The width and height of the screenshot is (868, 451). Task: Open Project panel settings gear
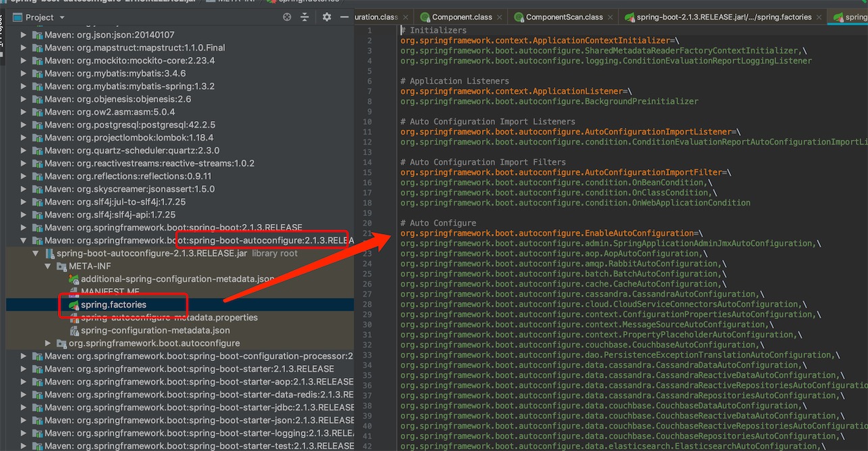point(327,18)
